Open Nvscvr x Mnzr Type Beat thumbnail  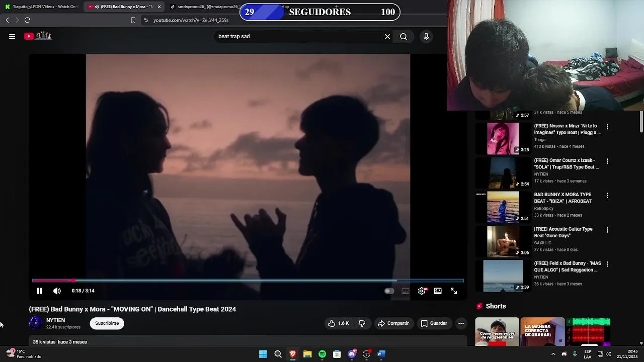click(x=503, y=138)
